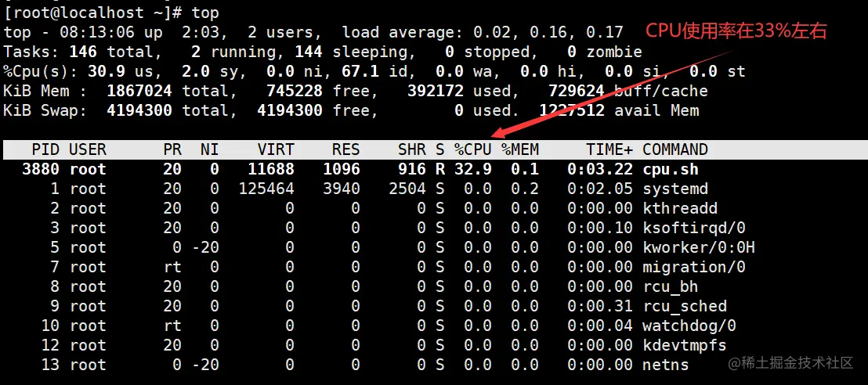
Task: Click the load average values text
Action: 548,32
